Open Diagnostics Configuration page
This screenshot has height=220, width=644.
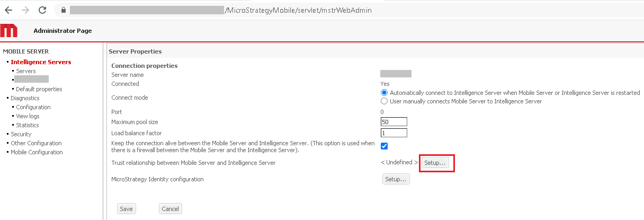[x=33, y=107]
